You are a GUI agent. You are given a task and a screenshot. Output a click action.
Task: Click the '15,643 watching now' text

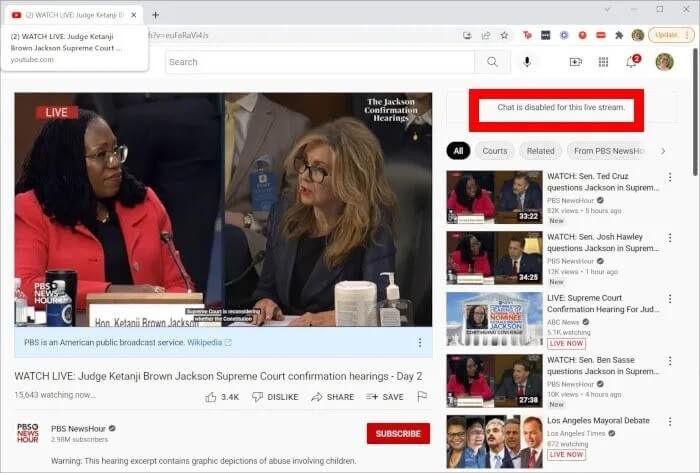point(55,395)
